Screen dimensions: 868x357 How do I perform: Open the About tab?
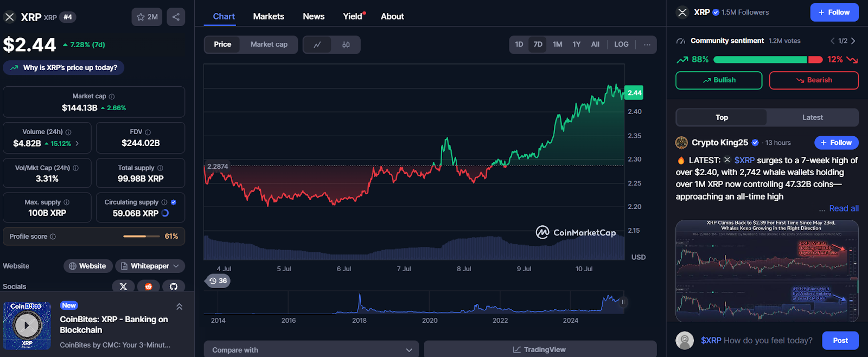(392, 16)
